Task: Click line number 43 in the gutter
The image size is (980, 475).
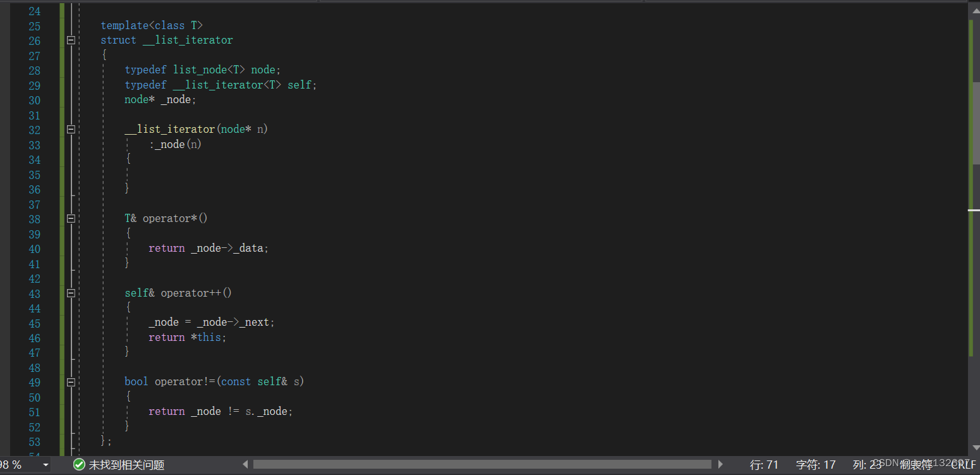Action: point(34,293)
